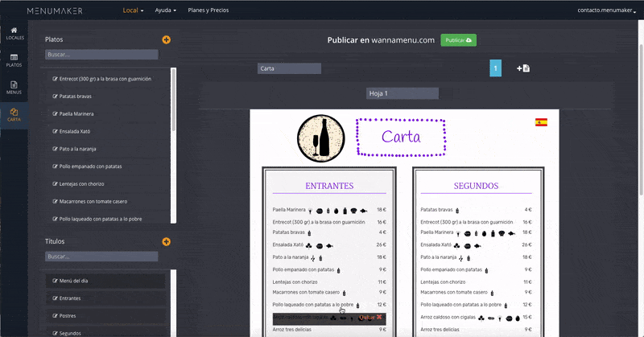Select page 1 tab

pos(495,68)
